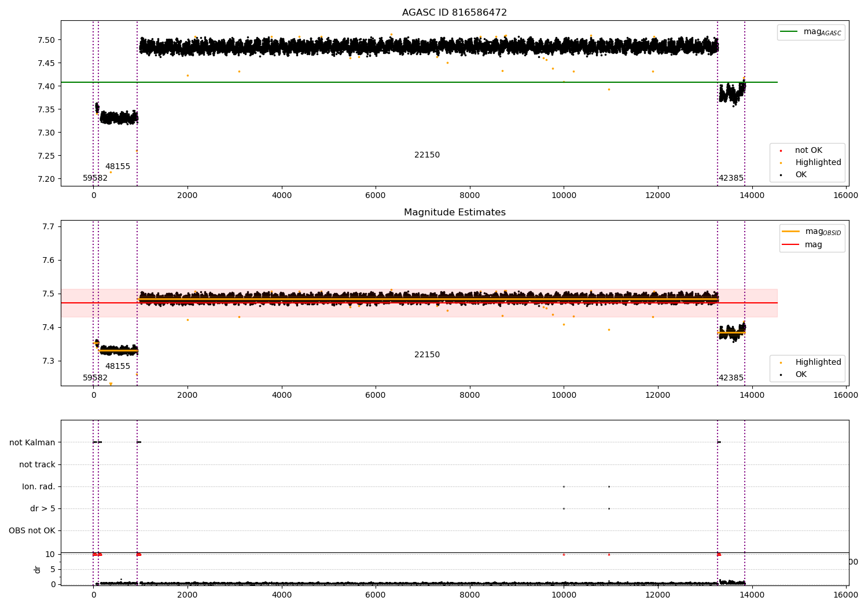
Task: Click the 6000 x-axis tick under Magnitude Estimates
Action: coord(376,395)
